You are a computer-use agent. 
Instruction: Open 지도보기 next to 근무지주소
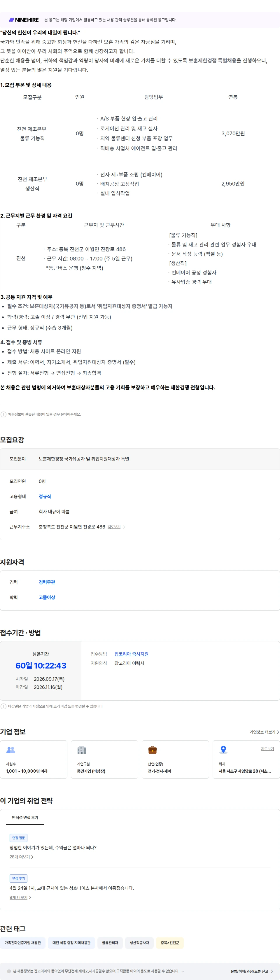[114, 527]
